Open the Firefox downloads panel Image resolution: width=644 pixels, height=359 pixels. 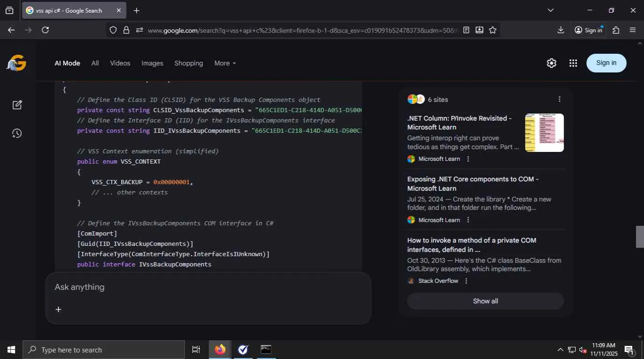561,30
